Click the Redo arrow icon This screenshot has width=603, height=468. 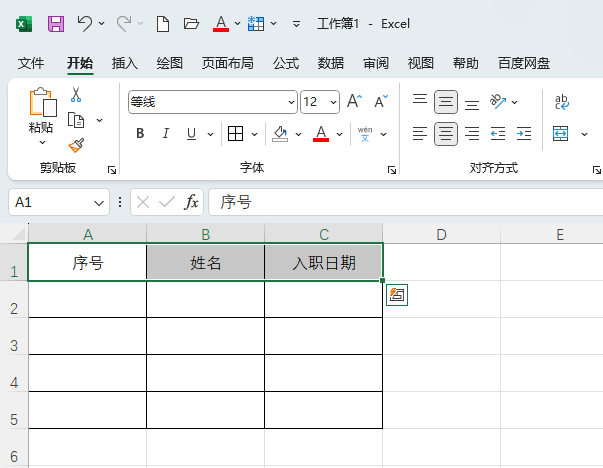pyautogui.click(x=124, y=23)
